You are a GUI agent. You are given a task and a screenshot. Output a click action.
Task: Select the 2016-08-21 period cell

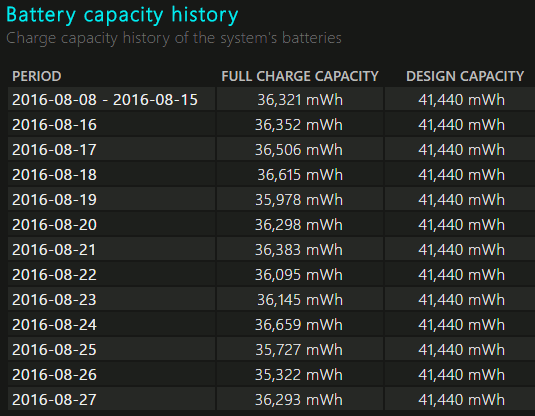[112, 249]
